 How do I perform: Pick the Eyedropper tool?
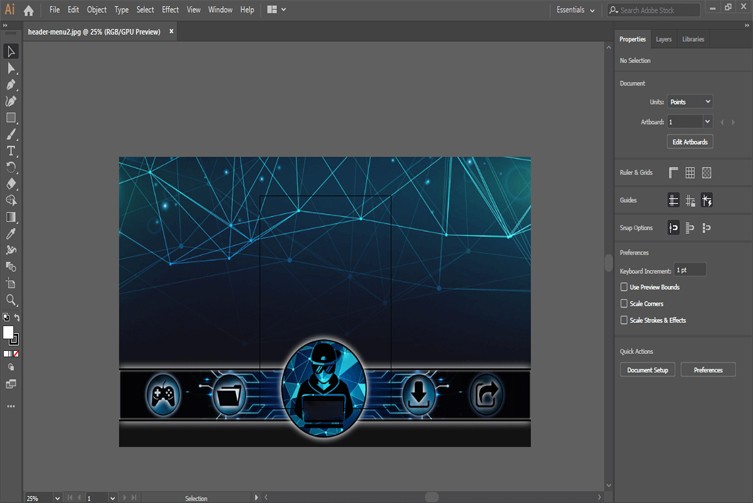click(11, 233)
